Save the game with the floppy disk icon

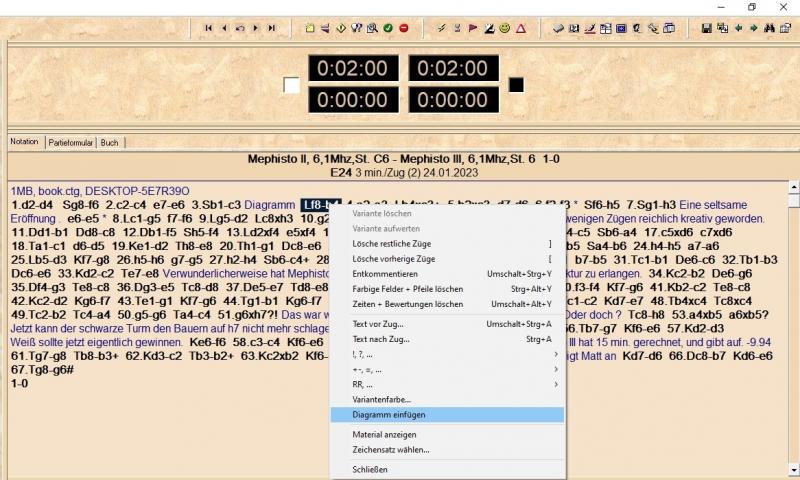pyautogui.click(x=706, y=28)
